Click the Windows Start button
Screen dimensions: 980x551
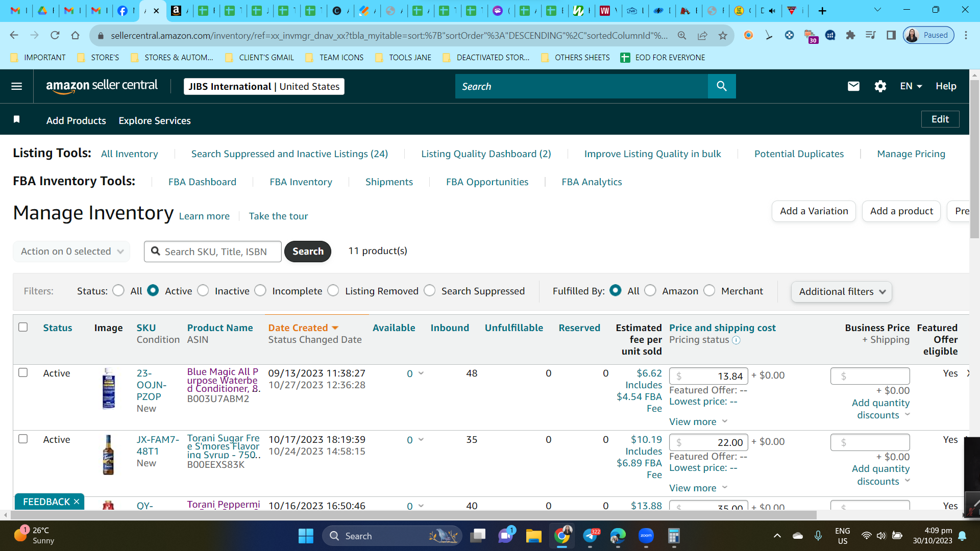(306, 536)
